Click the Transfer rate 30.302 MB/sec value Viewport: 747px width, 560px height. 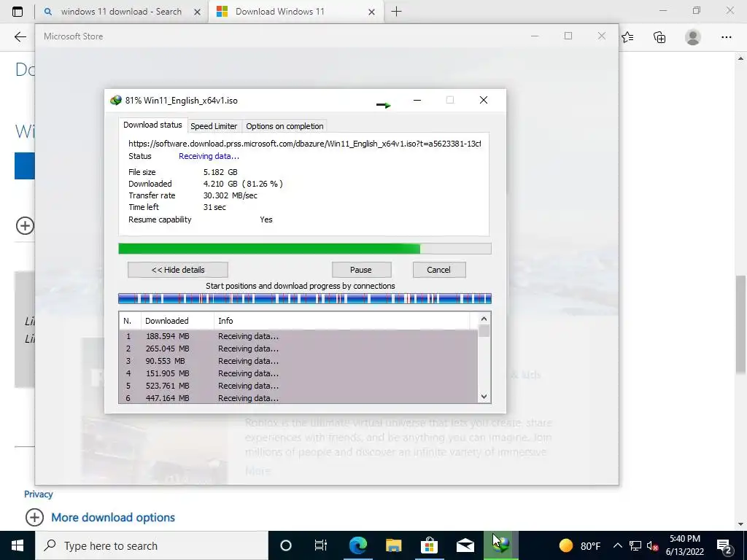pyautogui.click(x=230, y=195)
